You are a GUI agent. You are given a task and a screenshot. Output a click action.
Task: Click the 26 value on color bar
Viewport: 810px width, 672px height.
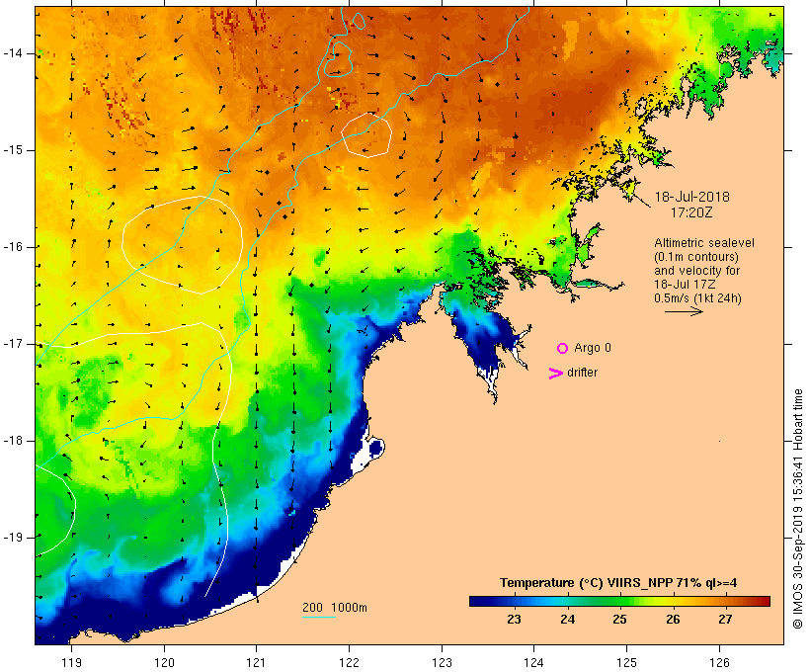click(x=673, y=620)
